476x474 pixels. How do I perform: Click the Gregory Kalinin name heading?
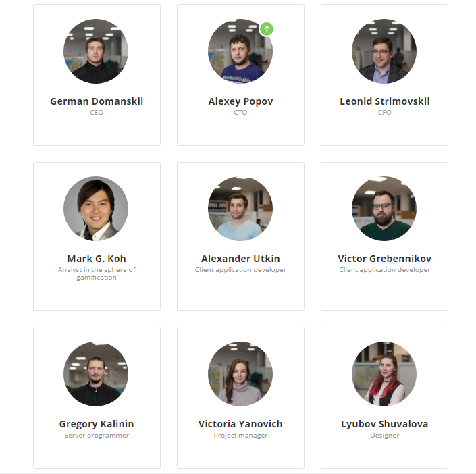(97, 424)
